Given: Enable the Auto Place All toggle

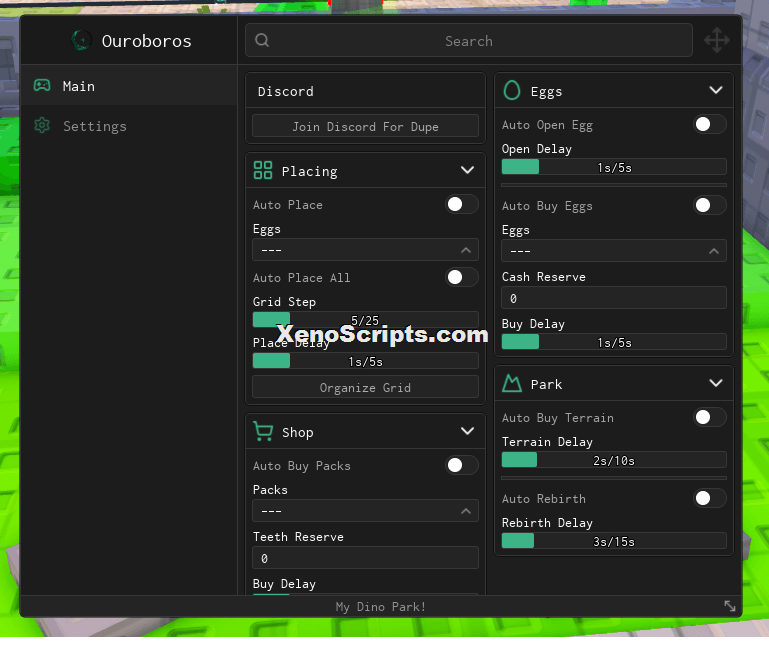Looking at the screenshot, I should tap(461, 277).
